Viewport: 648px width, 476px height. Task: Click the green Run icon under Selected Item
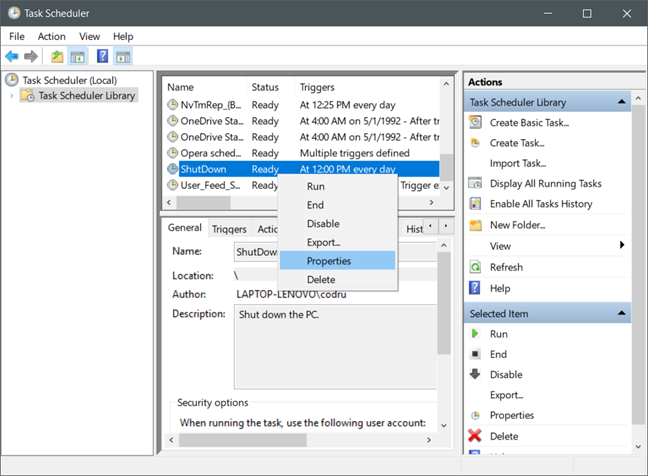point(475,333)
